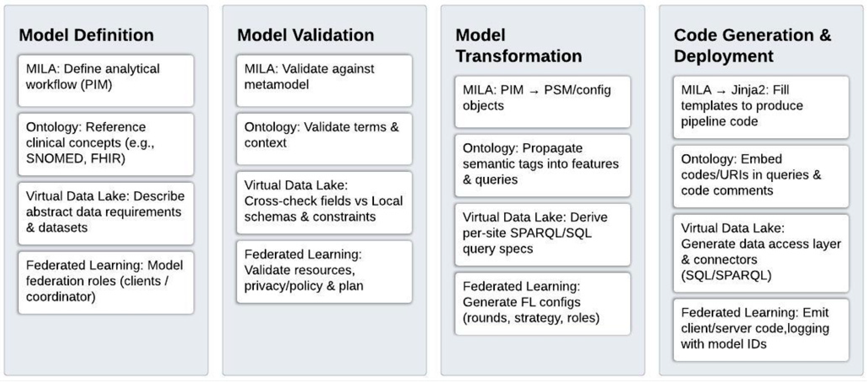Select Virtual Data Lake: Describe abstract data card
Viewport: 868px width, 384px height.
tap(106, 214)
